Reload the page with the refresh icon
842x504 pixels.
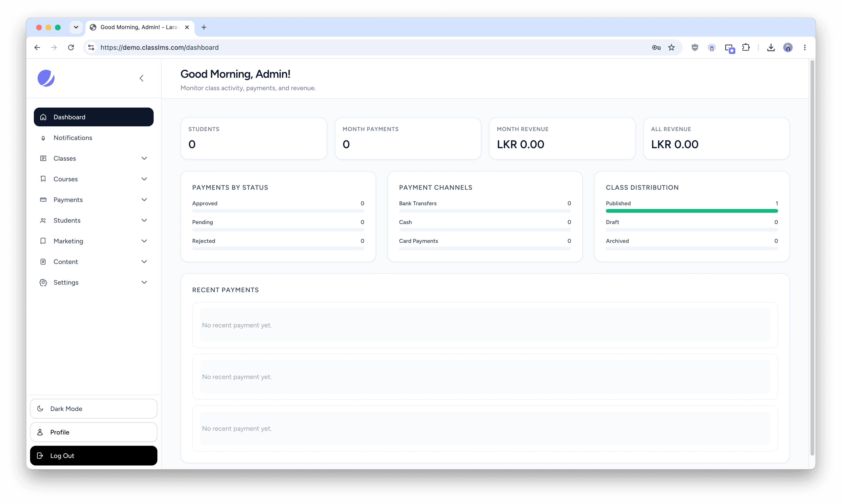pyautogui.click(x=71, y=47)
